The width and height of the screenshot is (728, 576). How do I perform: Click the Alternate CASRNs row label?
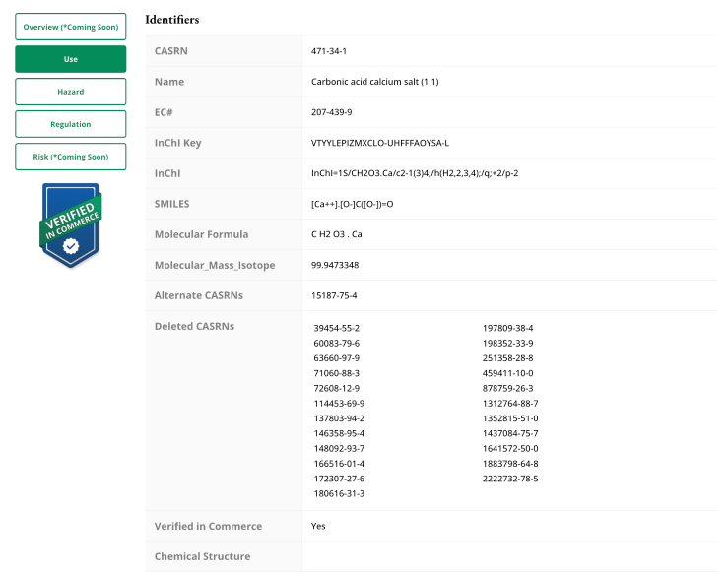tap(199, 295)
